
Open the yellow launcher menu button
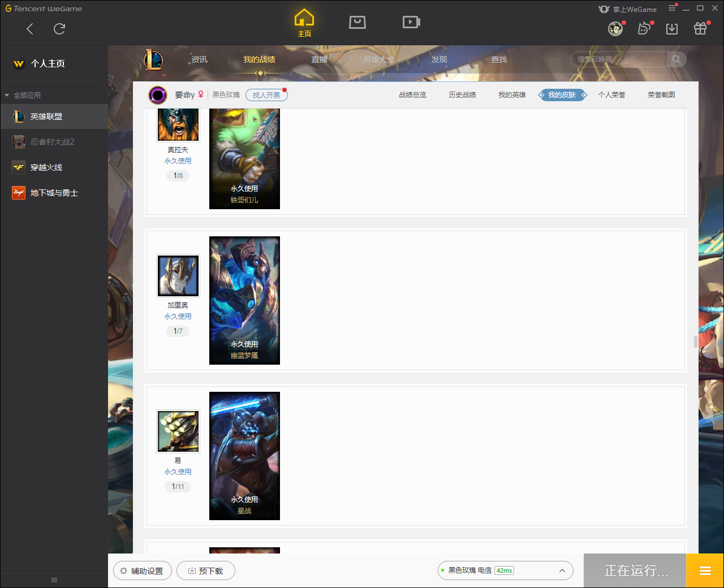(x=705, y=571)
